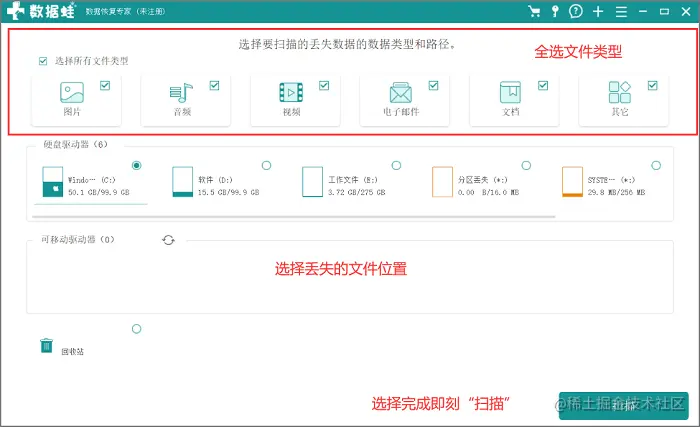
Task: Close the 数据蛙 window
Action: click(x=686, y=12)
